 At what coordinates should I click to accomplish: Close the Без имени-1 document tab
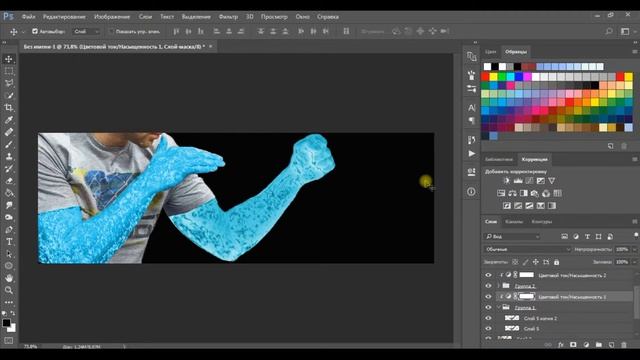[211, 47]
